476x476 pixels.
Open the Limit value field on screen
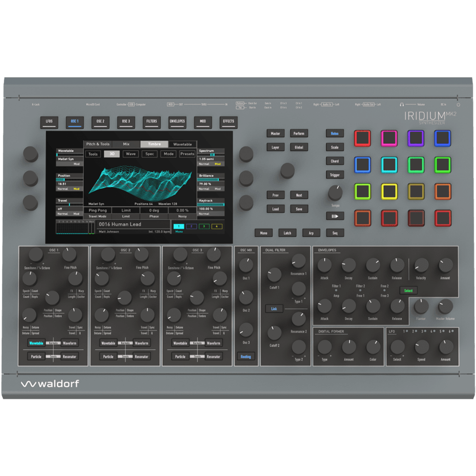tap(126, 210)
